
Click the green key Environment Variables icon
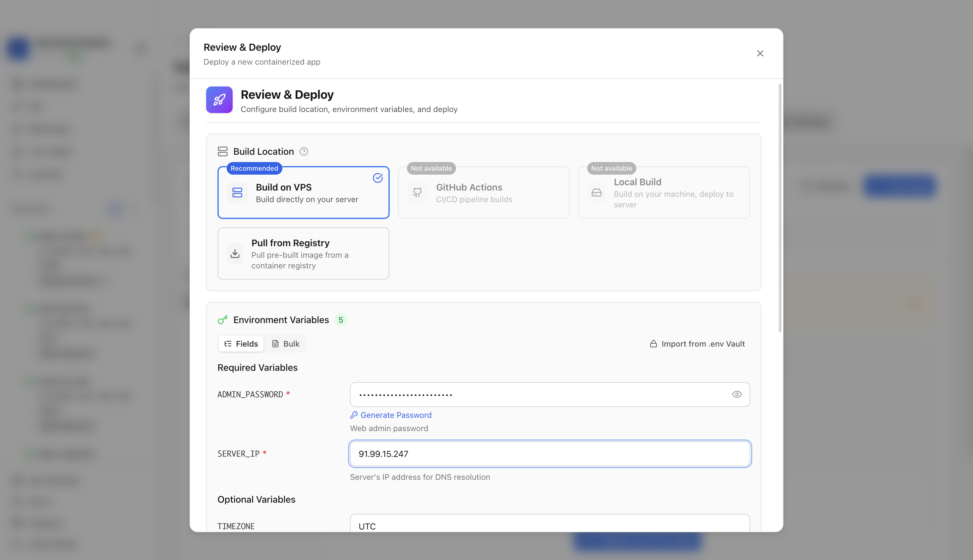point(223,320)
